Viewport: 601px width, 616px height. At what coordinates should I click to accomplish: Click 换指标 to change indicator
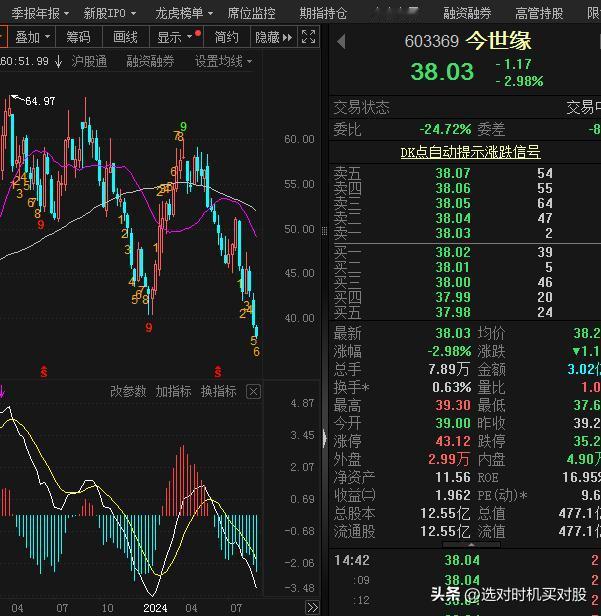click(x=219, y=391)
